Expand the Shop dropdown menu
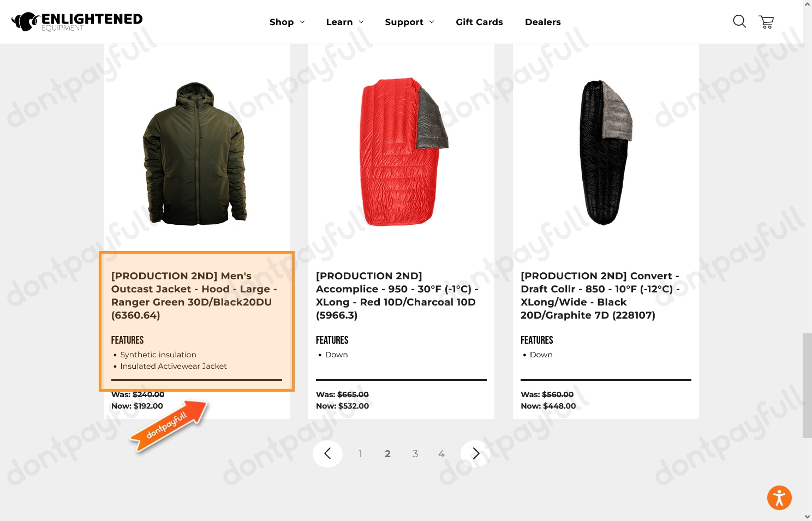The image size is (812, 521). click(287, 22)
